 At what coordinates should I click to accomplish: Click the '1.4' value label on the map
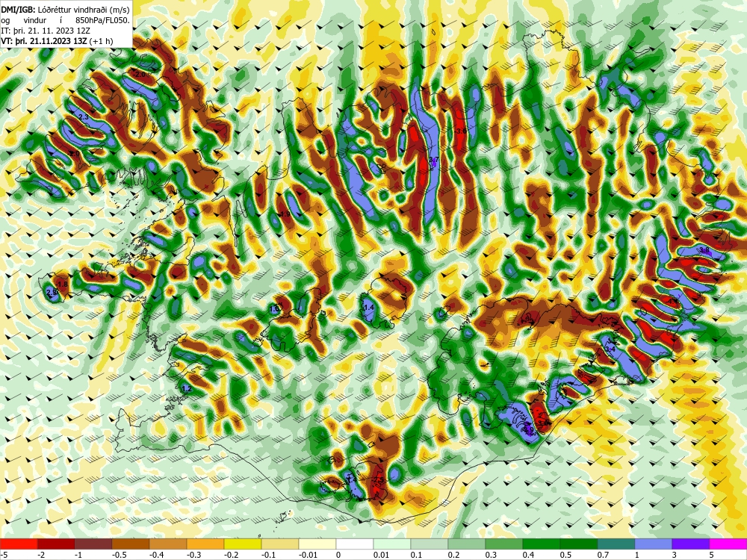click(x=369, y=308)
